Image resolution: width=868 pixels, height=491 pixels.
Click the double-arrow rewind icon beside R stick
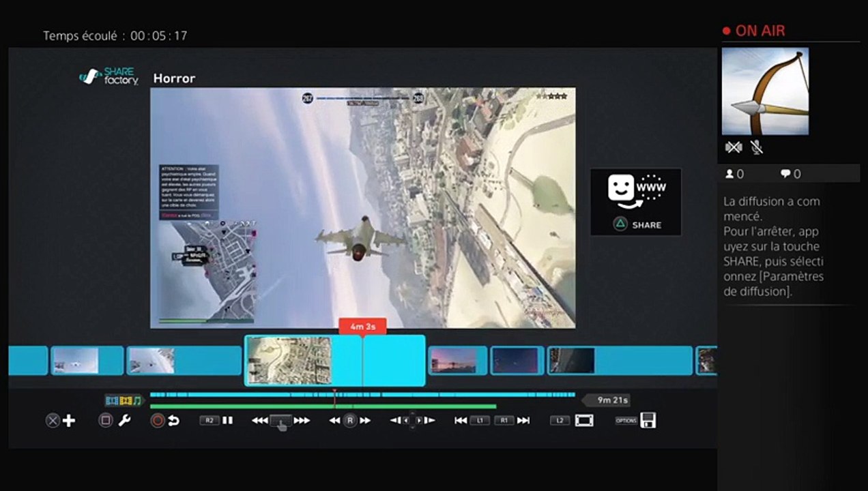[335, 421]
